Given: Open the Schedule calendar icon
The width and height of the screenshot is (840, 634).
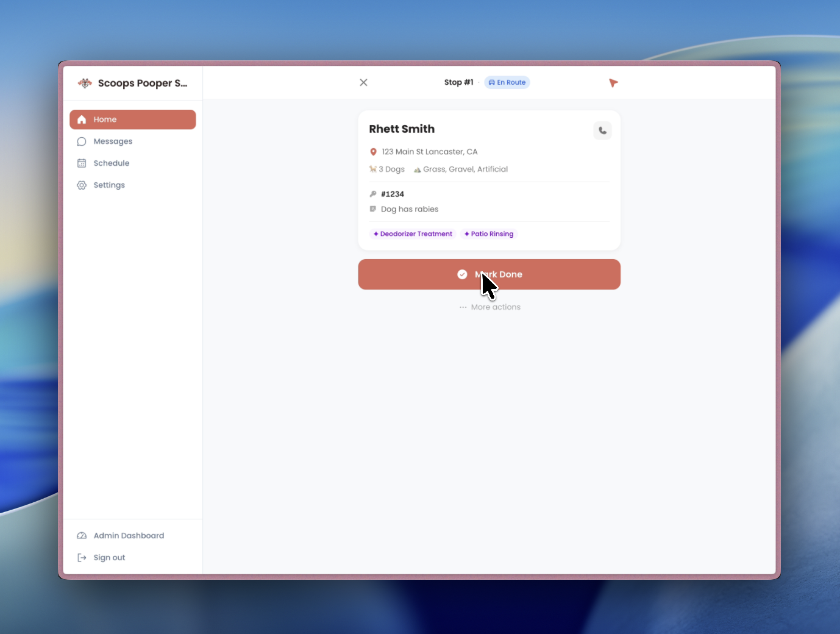Looking at the screenshot, I should pyautogui.click(x=82, y=163).
